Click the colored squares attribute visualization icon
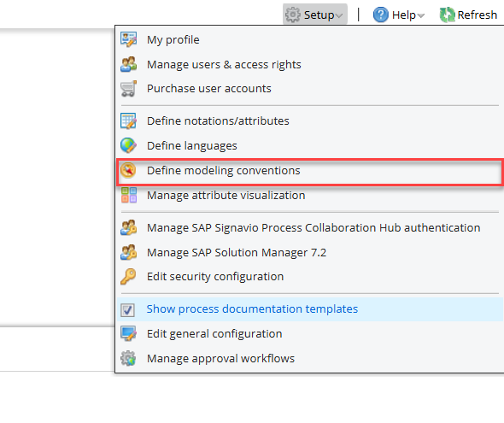 click(x=129, y=195)
